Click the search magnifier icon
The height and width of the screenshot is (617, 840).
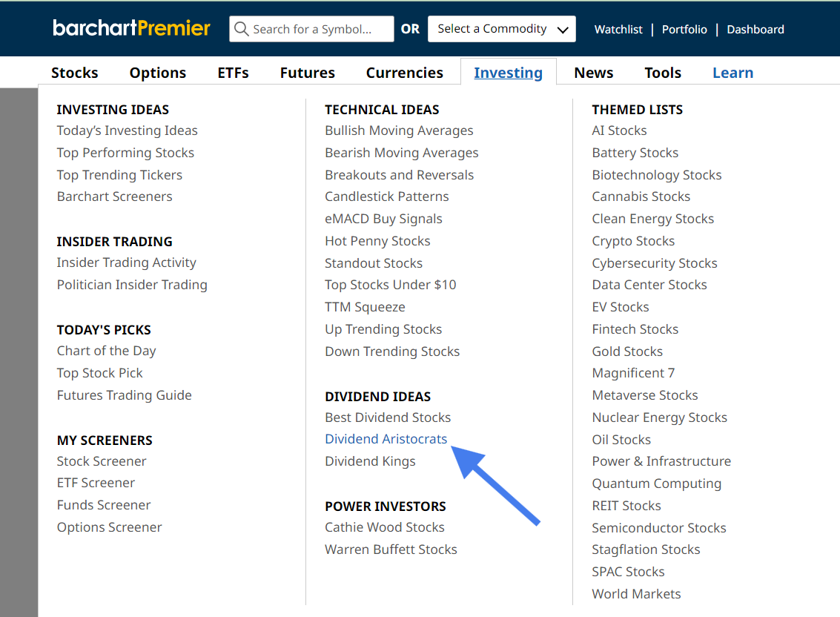[242, 29]
